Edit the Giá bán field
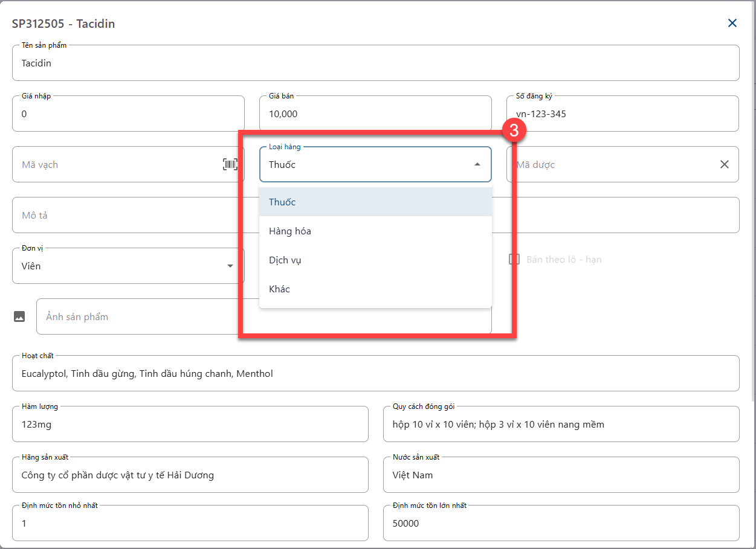The width and height of the screenshot is (756, 549). click(x=375, y=114)
